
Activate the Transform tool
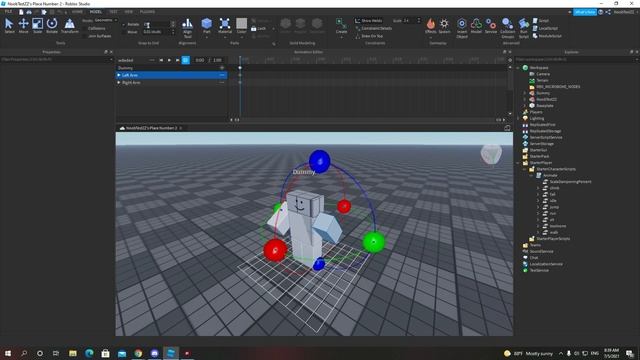(x=69, y=25)
